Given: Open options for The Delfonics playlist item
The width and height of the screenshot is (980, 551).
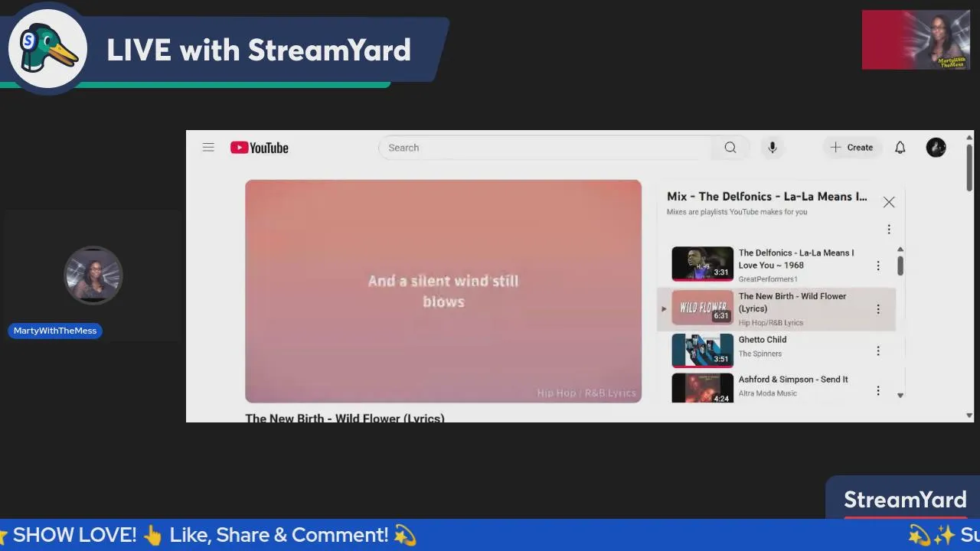Looking at the screenshot, I should 878,266.
